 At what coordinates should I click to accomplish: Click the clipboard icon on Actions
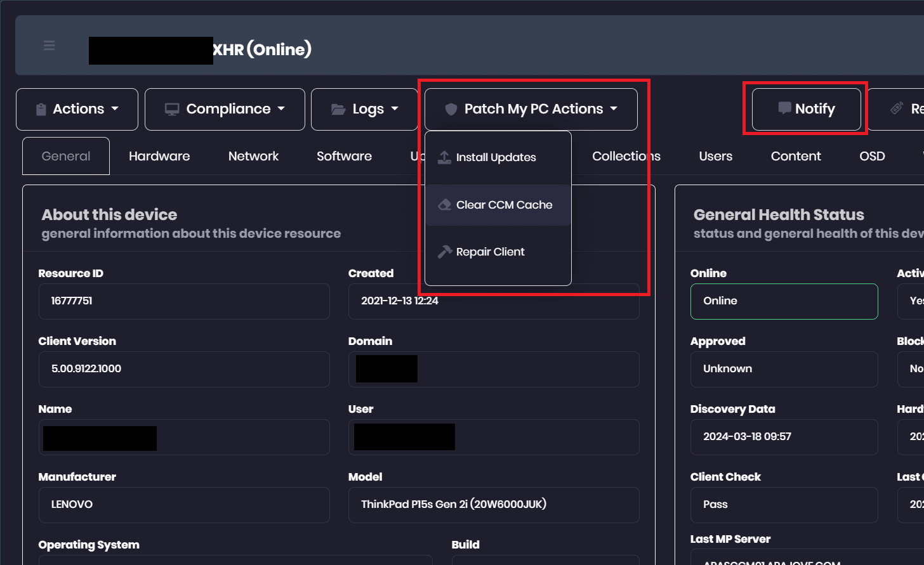click(41, 110)
